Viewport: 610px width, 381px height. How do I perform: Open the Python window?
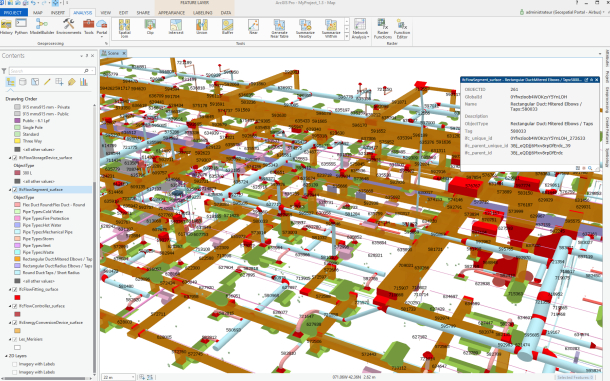21,27
